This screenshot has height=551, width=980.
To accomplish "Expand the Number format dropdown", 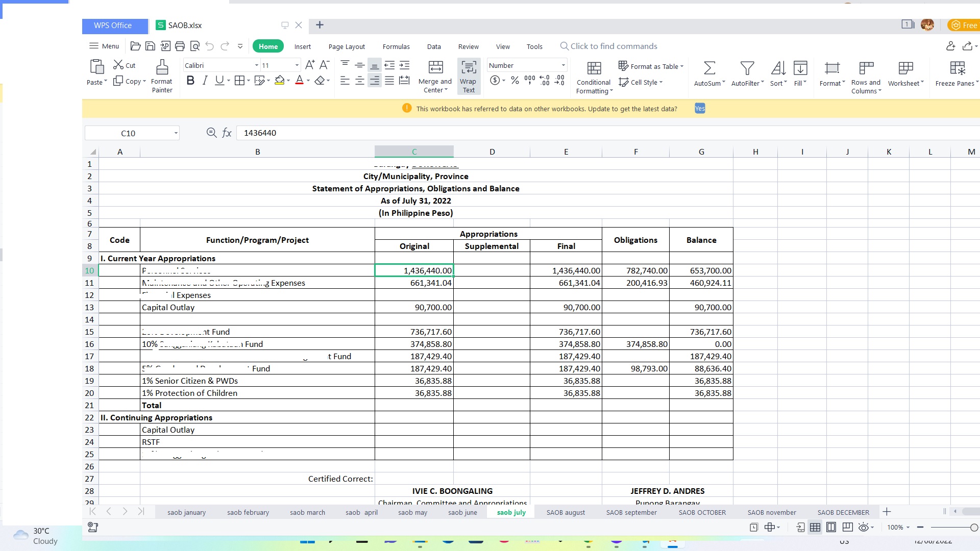I will point(563,65).
